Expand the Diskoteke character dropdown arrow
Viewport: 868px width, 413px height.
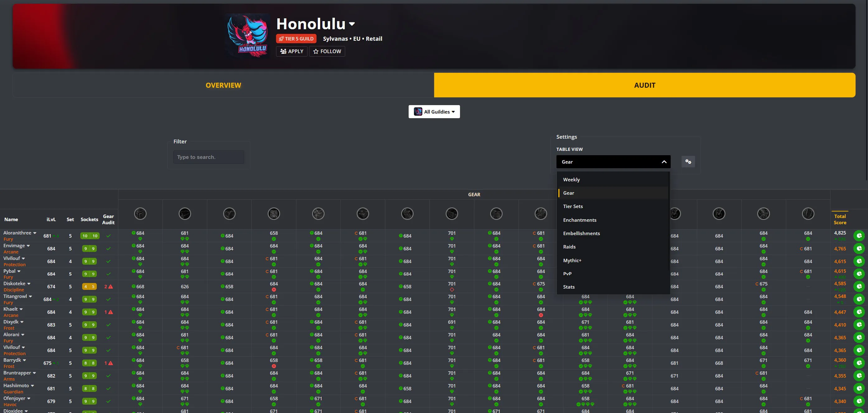click(29, 284)
